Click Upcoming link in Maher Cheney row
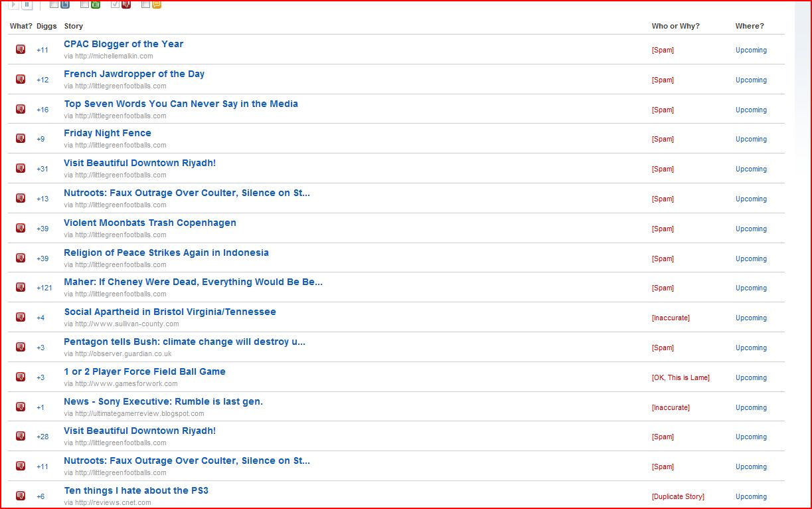This screenshot has width=812, height=509. [x=751, y=288]
